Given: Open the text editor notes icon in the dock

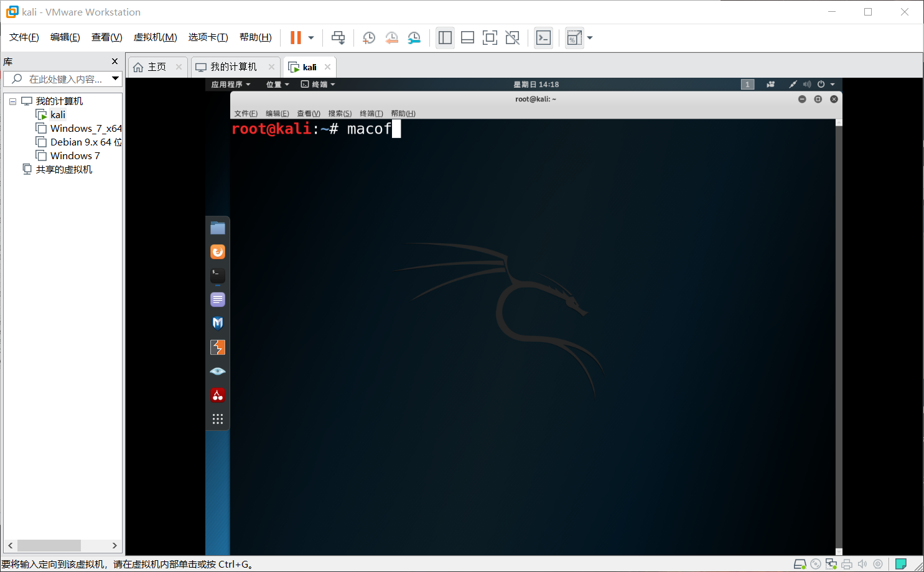Looking at the screenshot, I should click(218, 300).
